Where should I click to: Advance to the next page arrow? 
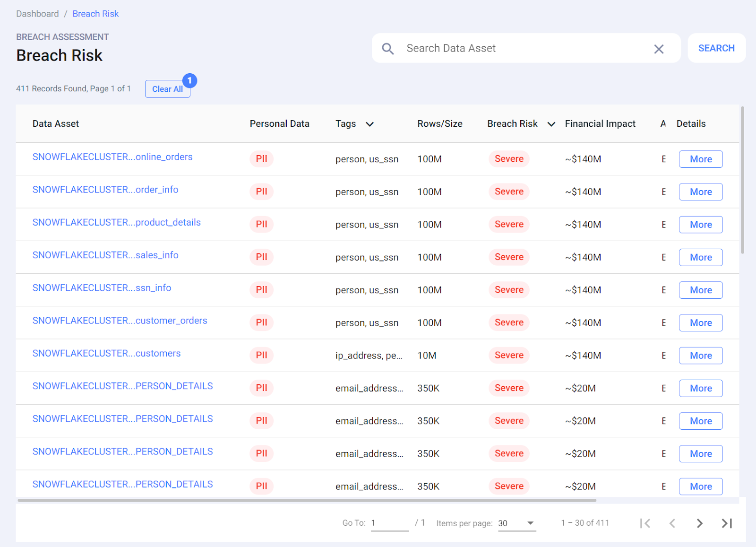pyautogui.click(x=700, y=523)
